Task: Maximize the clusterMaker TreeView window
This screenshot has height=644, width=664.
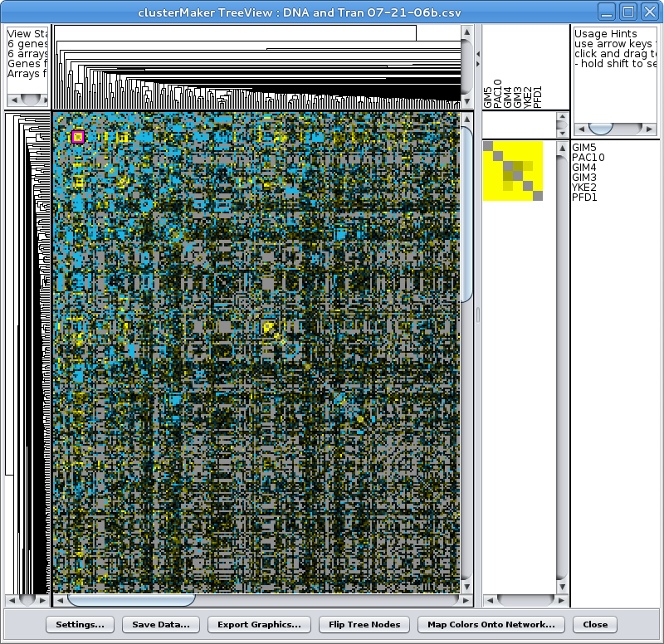Action: [628, 12]
